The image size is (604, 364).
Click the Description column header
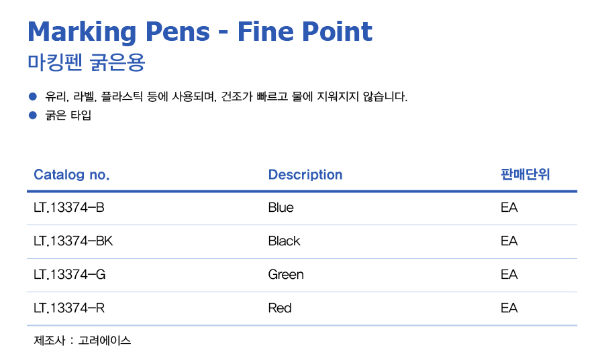pyautogui.click(x=305, y=175)
